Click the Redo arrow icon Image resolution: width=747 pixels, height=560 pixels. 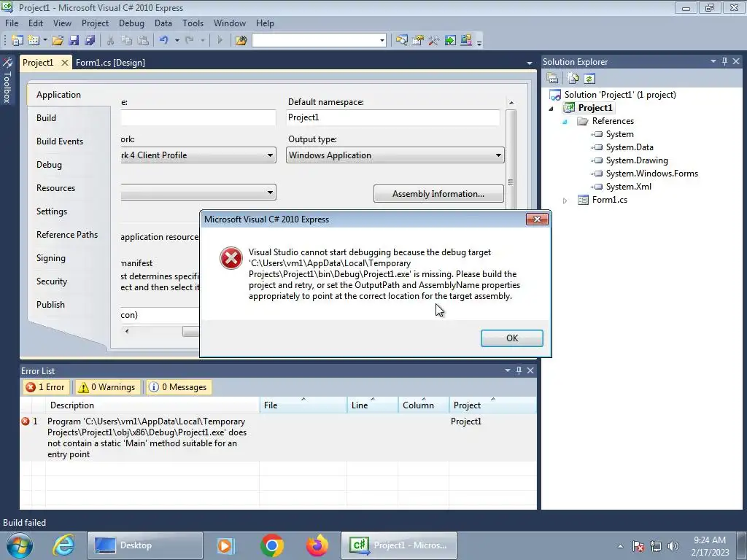[x=189, y=41]
